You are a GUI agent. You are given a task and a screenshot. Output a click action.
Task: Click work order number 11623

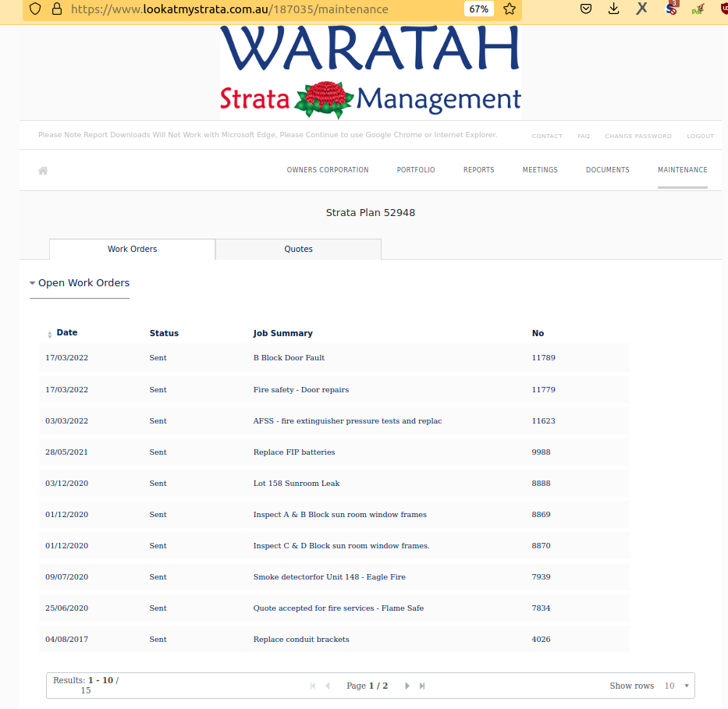pos(543,421)
